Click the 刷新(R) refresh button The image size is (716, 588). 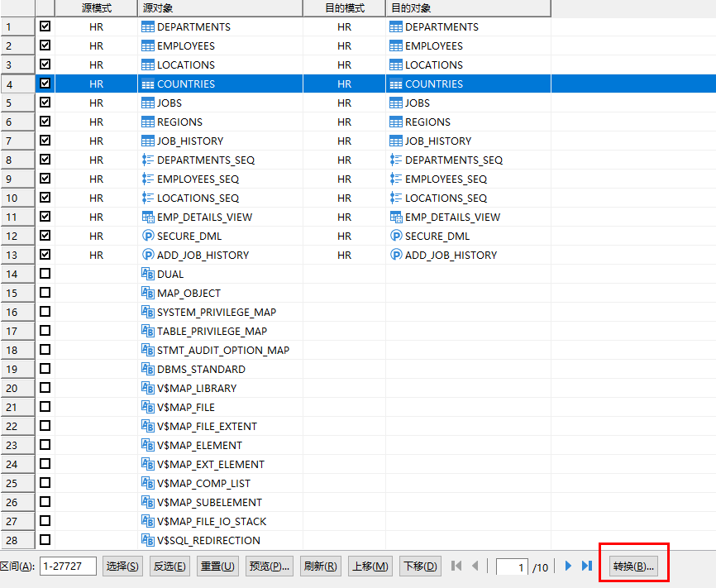coord(321,566)
